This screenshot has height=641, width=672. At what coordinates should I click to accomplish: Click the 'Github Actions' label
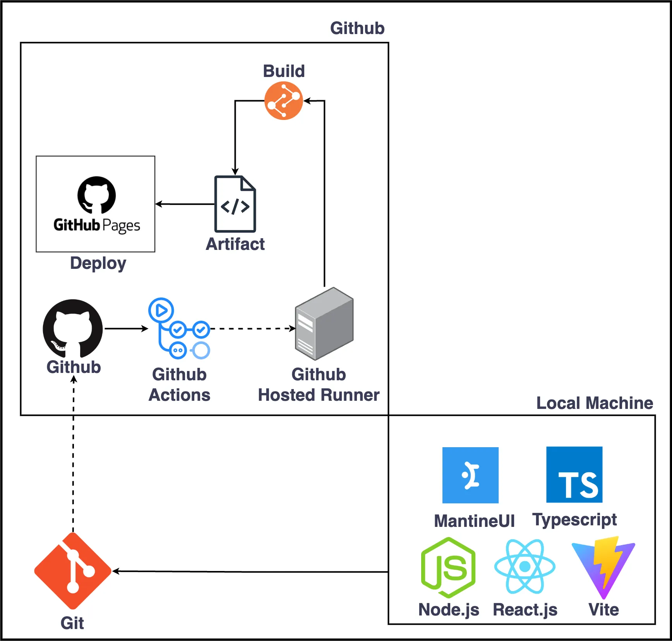coord(179,385)
